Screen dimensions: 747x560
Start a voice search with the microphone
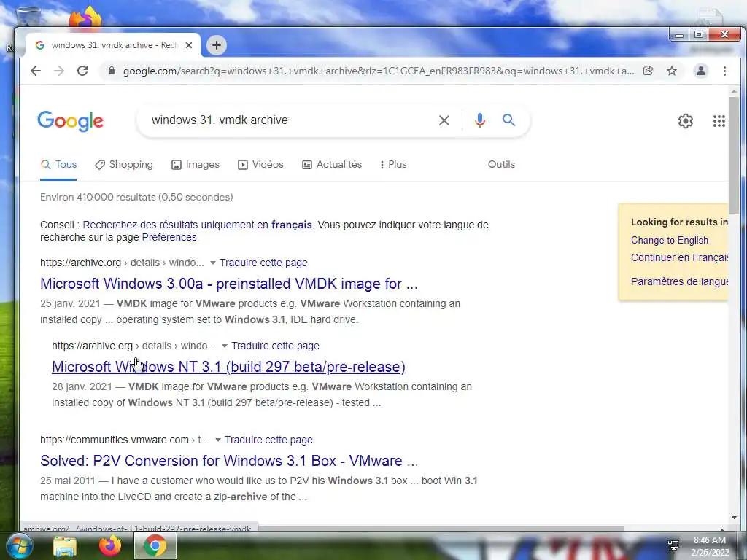[480, 120]
